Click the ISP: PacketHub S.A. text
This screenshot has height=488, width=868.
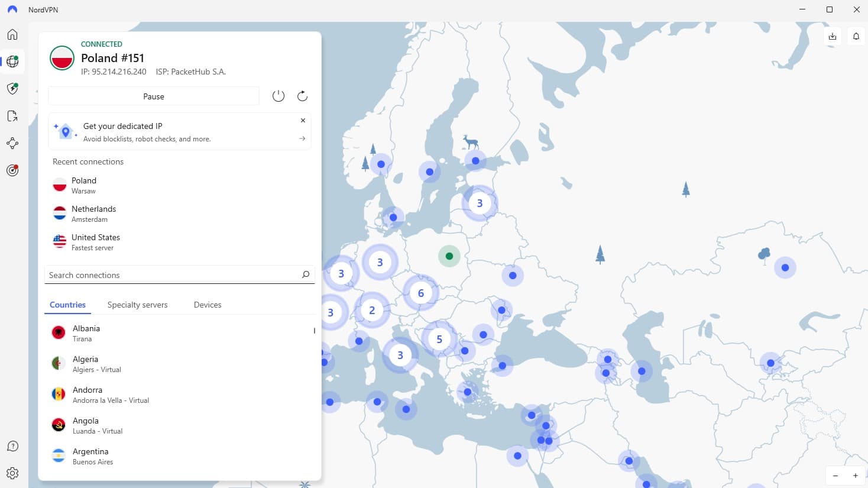point(190,72)
